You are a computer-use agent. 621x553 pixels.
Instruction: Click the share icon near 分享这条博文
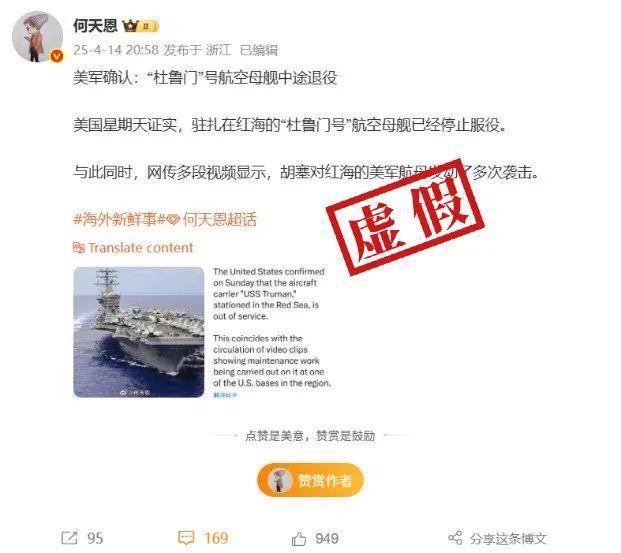coord(455,538)
